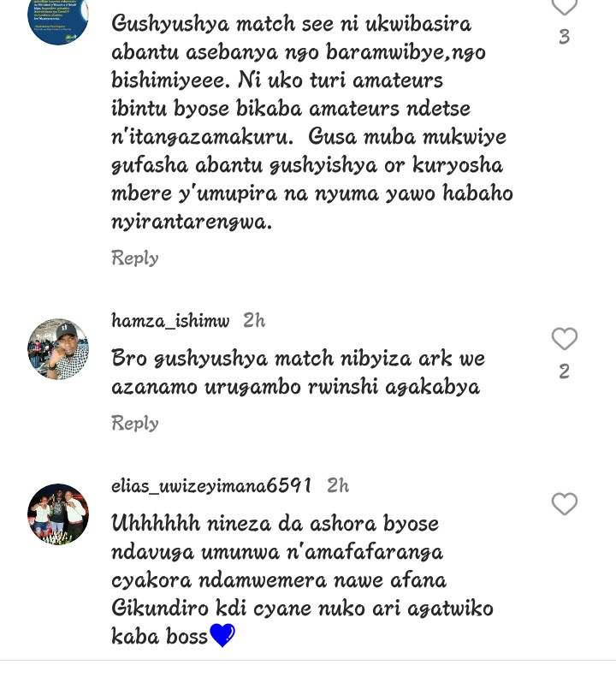This screenshot has height=677, width=616.
Task: Select the 'Bro gushyushya match nibyiza' comment text
Action: point(299,372)
